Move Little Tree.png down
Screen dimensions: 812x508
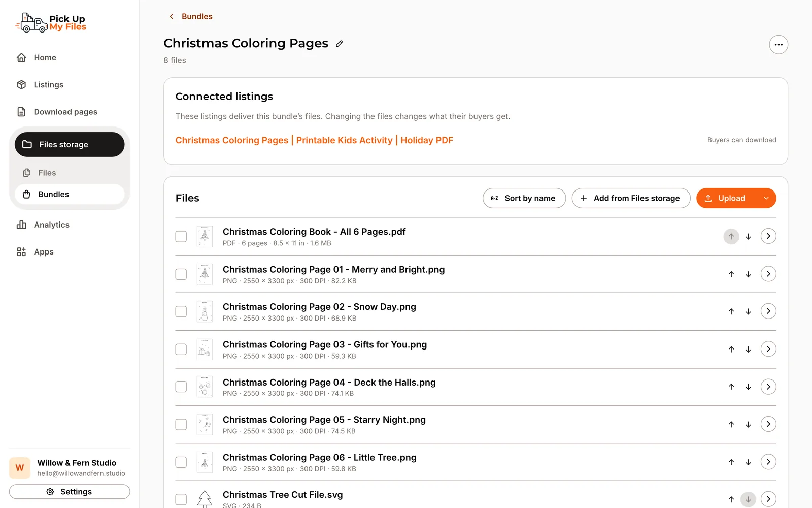[748, 462]
